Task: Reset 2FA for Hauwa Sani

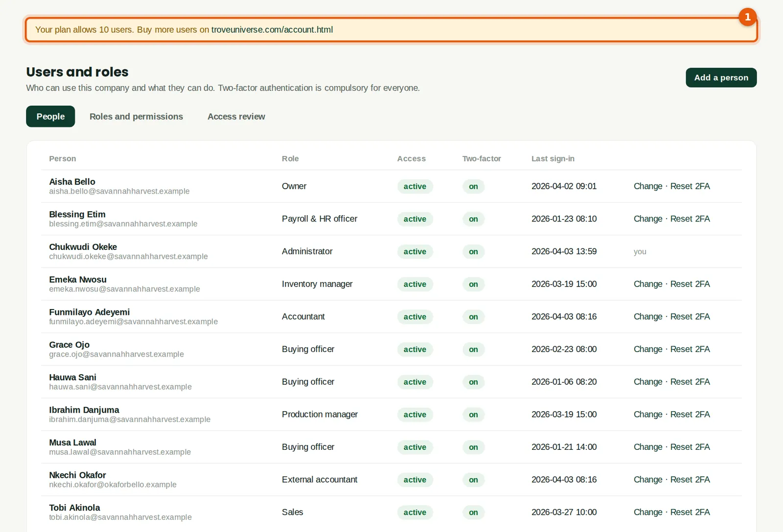Action: [x=690, y=382]
